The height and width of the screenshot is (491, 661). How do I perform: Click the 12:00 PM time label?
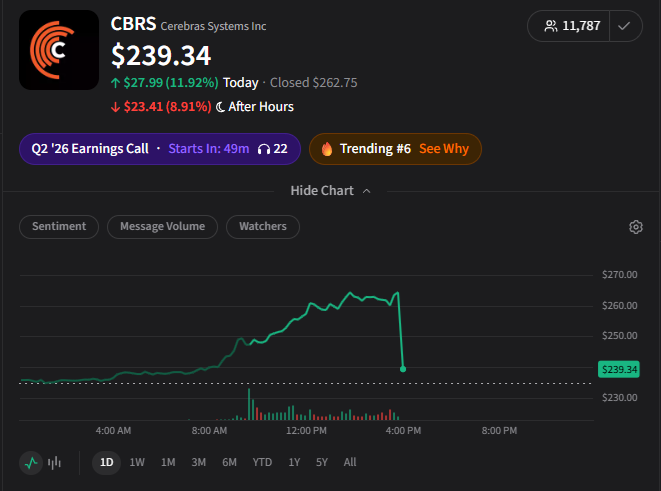[306, 431]
